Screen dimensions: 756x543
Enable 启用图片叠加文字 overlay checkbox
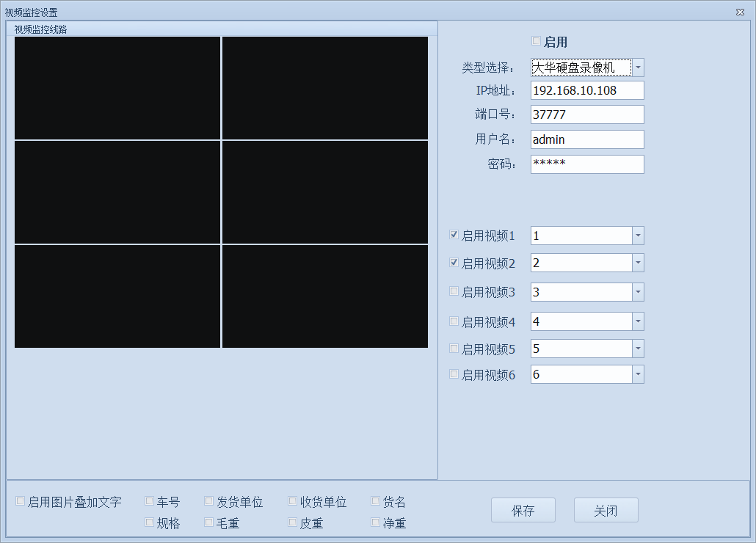pyautogui.click(x=21, y=501)
